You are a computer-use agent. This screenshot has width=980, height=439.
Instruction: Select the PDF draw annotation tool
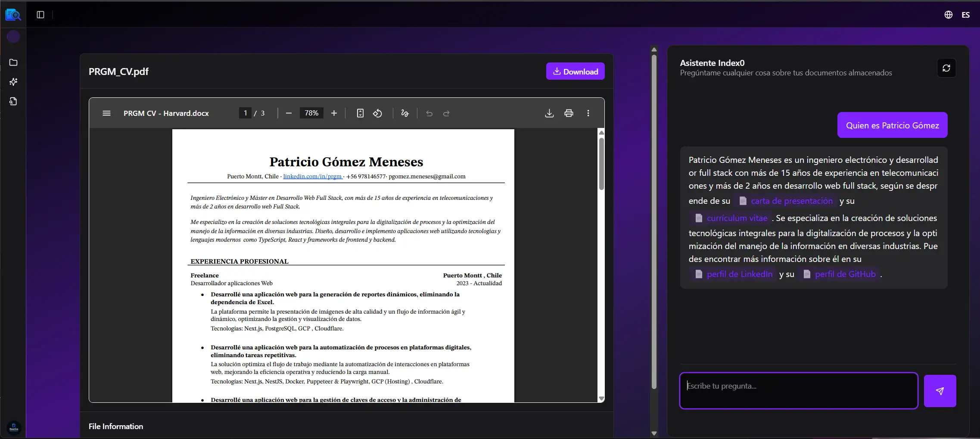tap(405, 113)
